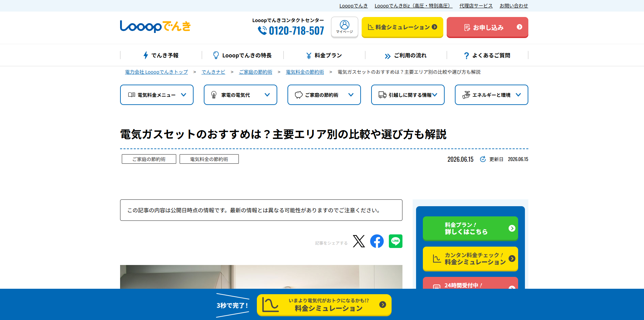Screen dimensions: 644x320
Task: Click the truck icon in 引越しに関する情報
Action: pos(382,95)
